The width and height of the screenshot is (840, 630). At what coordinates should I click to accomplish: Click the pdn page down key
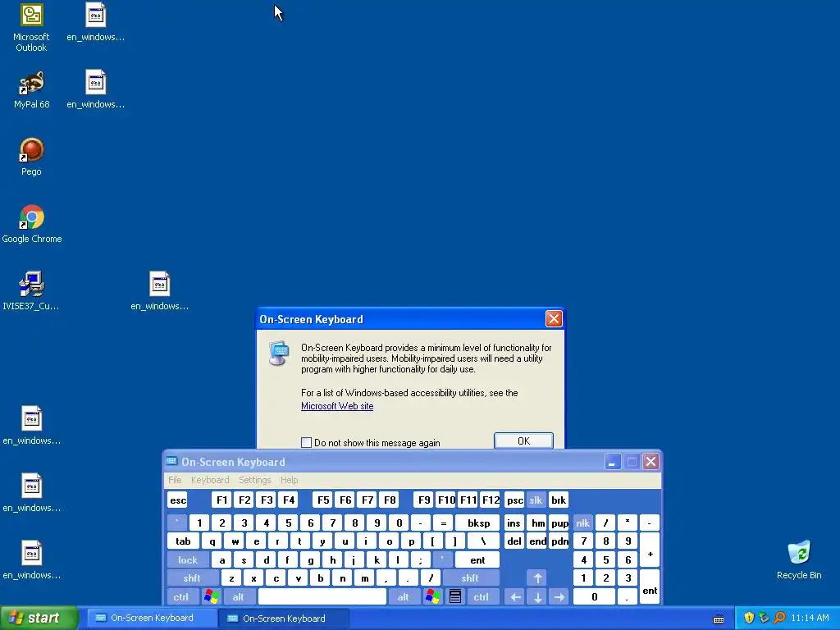(559, 541)
